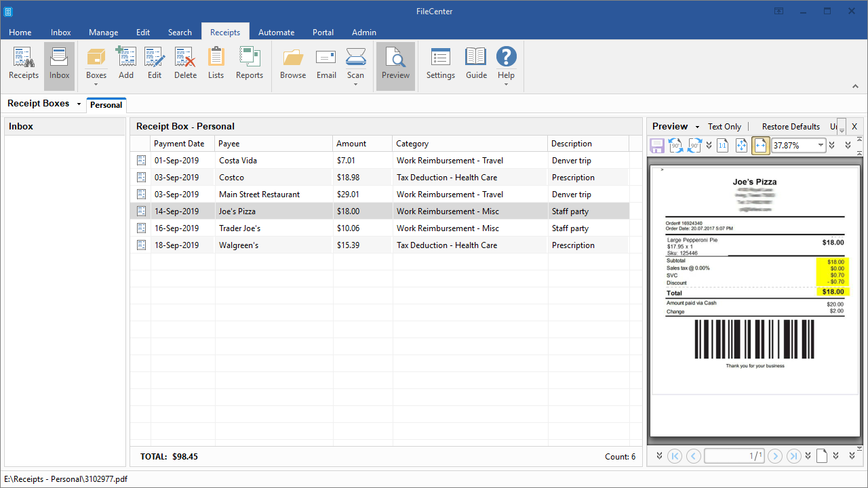Viewport: 868px width, 488px height.
Task: Rotate preview 90 degrees clockwise
Action: pos(694,145)
